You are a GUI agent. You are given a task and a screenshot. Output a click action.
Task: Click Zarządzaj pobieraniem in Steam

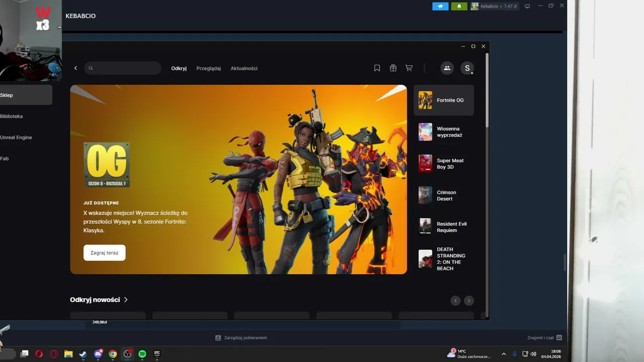pyautogui.click(x=241, y=338)
